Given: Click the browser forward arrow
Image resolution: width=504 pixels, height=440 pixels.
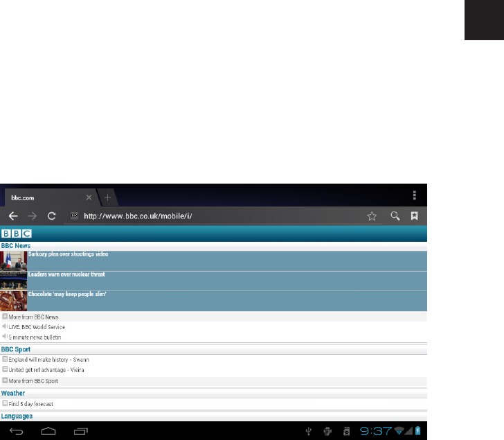Looking at the screenshot, I should 32,215.
